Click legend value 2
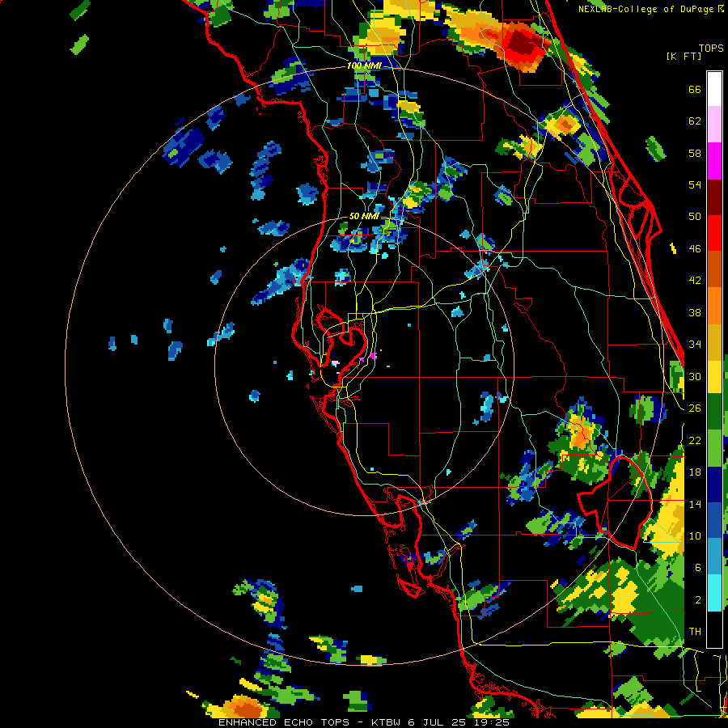The image size is (728, 728). tap(697, 600)
